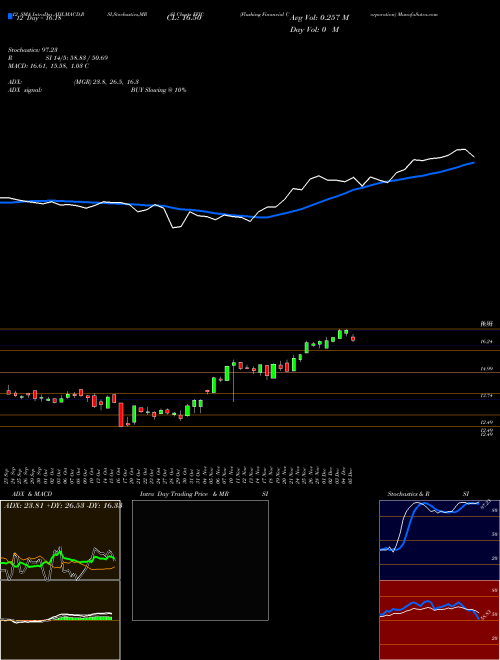
Task: Click the last red candlestick on the right
Action: [353, 338]
